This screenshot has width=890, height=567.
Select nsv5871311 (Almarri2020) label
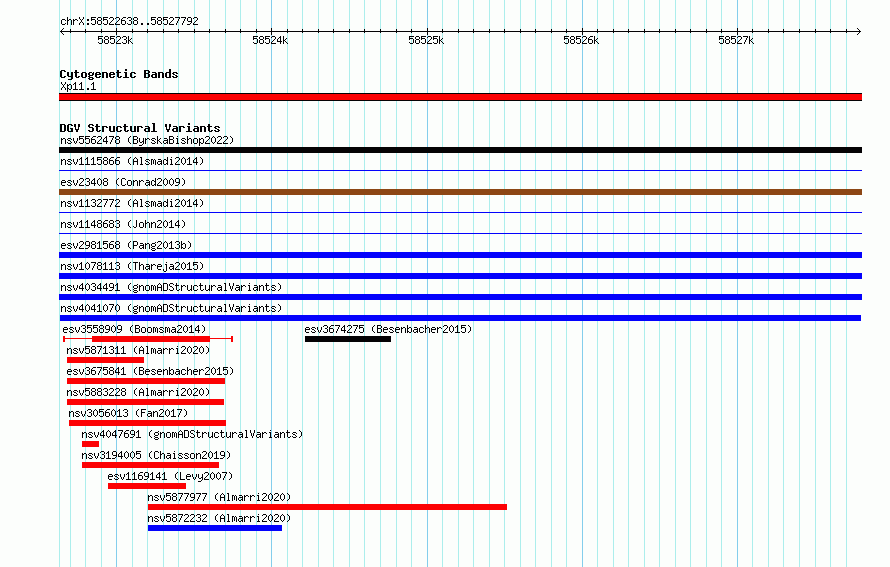138,350
